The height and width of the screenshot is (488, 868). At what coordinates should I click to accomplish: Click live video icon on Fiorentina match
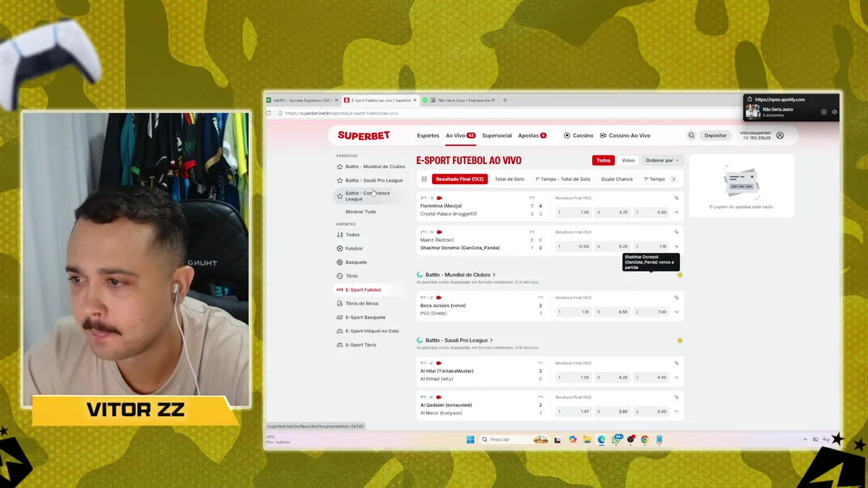tap(439, 198)
